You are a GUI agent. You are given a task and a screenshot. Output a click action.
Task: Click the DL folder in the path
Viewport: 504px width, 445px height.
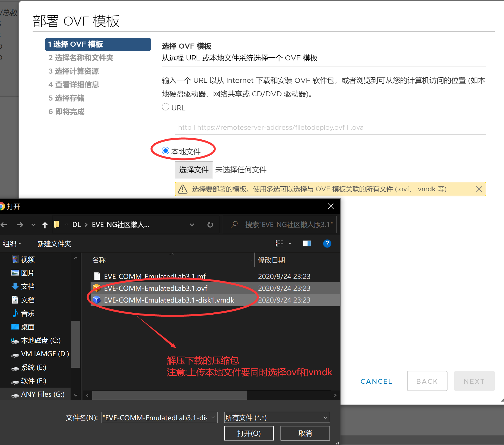click(x=76, y=224)
